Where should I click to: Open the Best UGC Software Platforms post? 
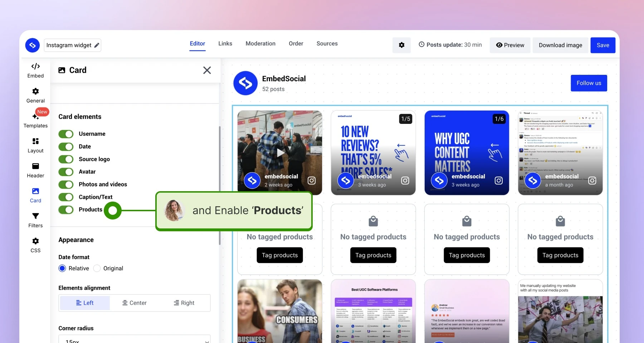pos(373,311)
